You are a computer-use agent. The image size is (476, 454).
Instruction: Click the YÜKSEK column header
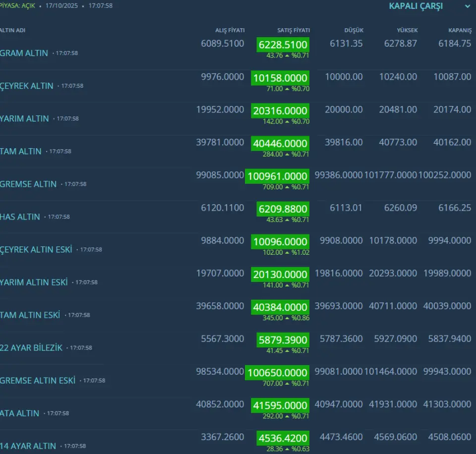click(407, 30)
